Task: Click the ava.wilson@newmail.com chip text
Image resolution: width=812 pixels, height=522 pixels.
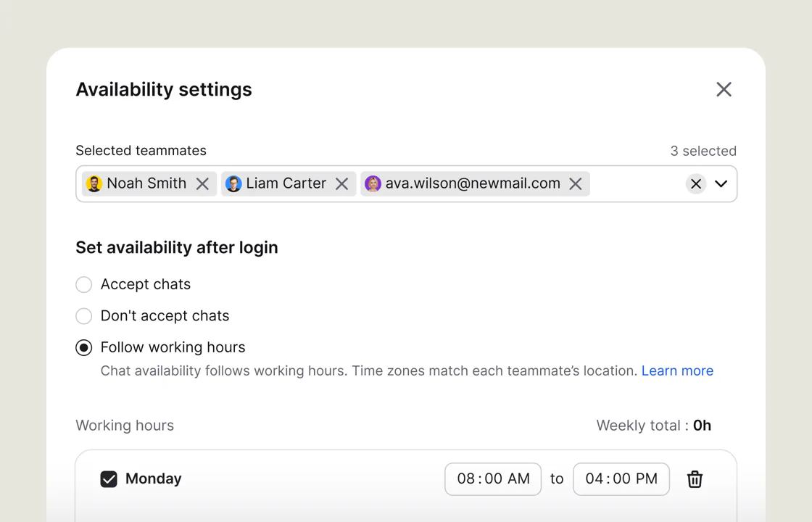Action: pyautogui.click(x=473, y=183)
